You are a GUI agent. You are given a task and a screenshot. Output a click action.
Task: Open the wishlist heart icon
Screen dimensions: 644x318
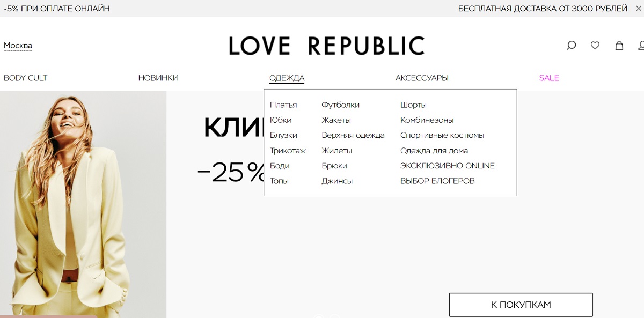pyautogui.click(x=595, y=46)
